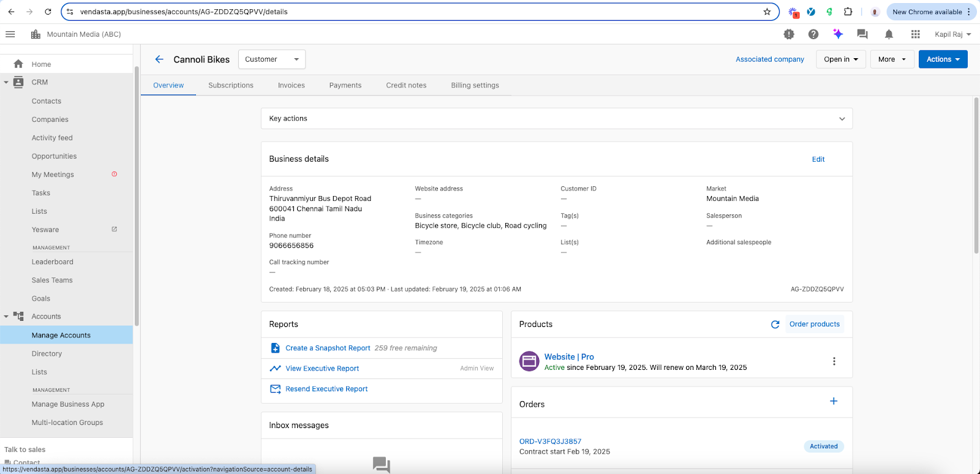The width and height of the screenshot is (980, 474).
Task: Open Opportunities in the sidebar
Action: [54, 156]
